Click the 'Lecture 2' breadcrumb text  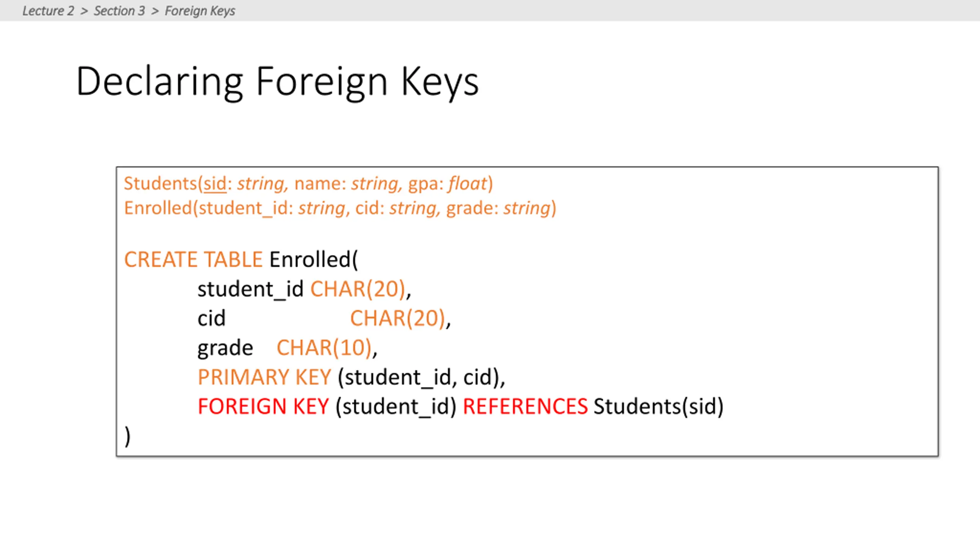coord(48,11)
